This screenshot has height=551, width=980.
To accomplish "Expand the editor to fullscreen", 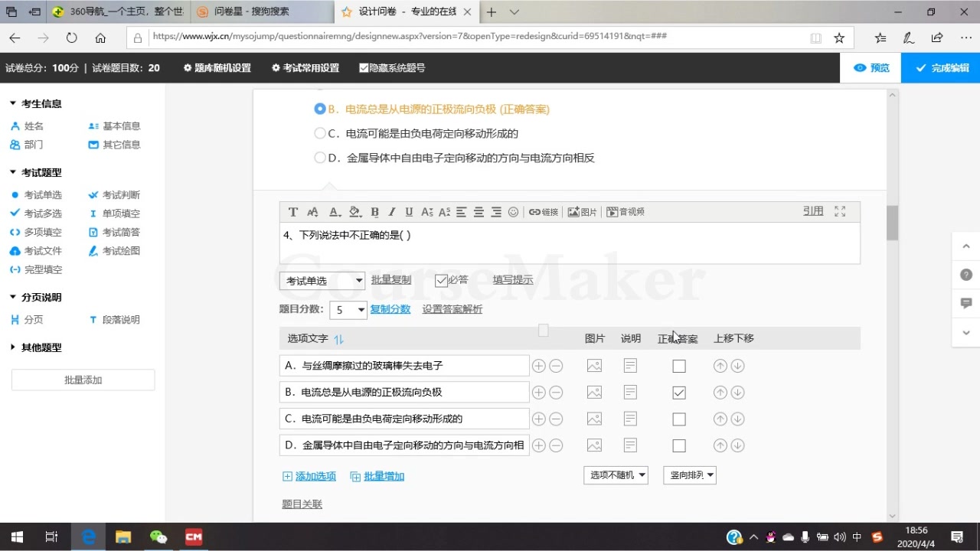I will point(840,211).
